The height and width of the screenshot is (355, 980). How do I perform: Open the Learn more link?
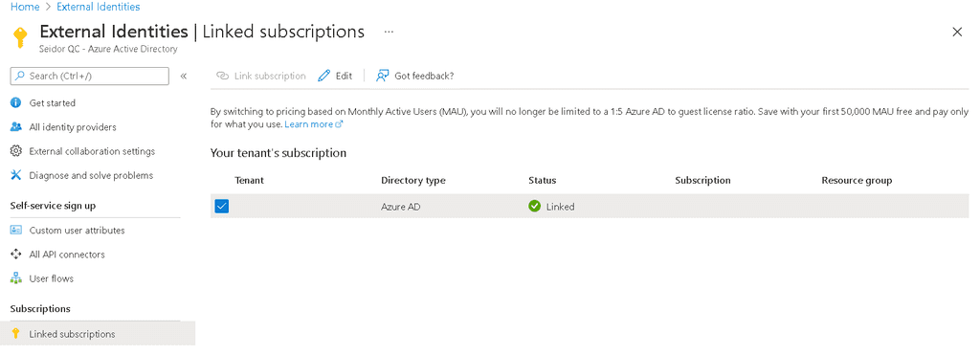tap(309, 124)
